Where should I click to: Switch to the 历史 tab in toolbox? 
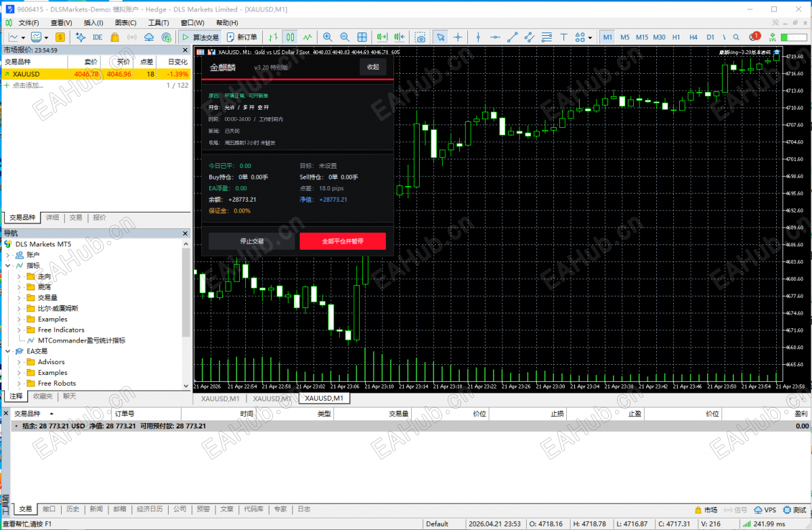point(72,509)
